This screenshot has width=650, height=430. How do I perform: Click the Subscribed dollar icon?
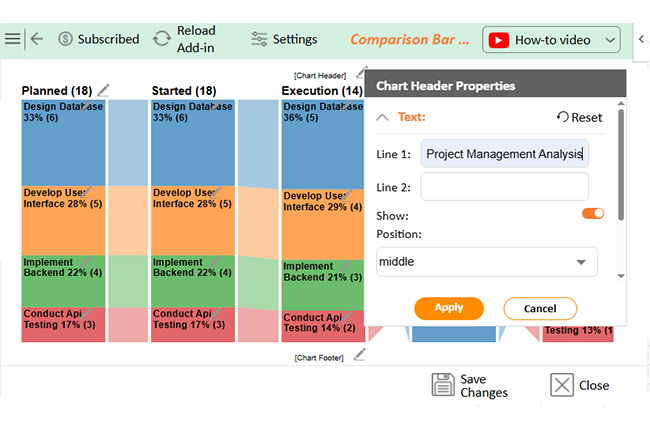[66, 39]
